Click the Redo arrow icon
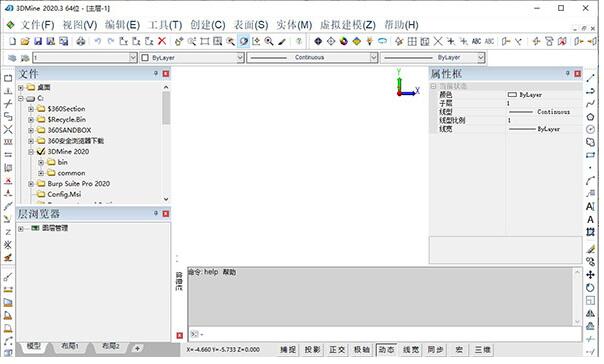This screenshot has height=364, width=604. (111, 41)
